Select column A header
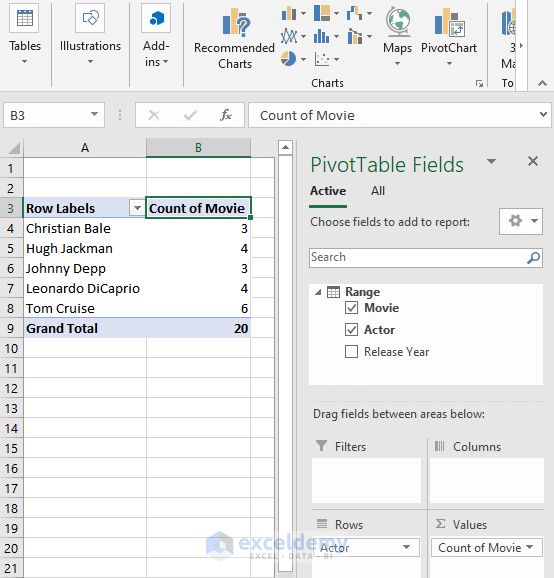The height and width of the screenshot is (578, 554). 85,148
